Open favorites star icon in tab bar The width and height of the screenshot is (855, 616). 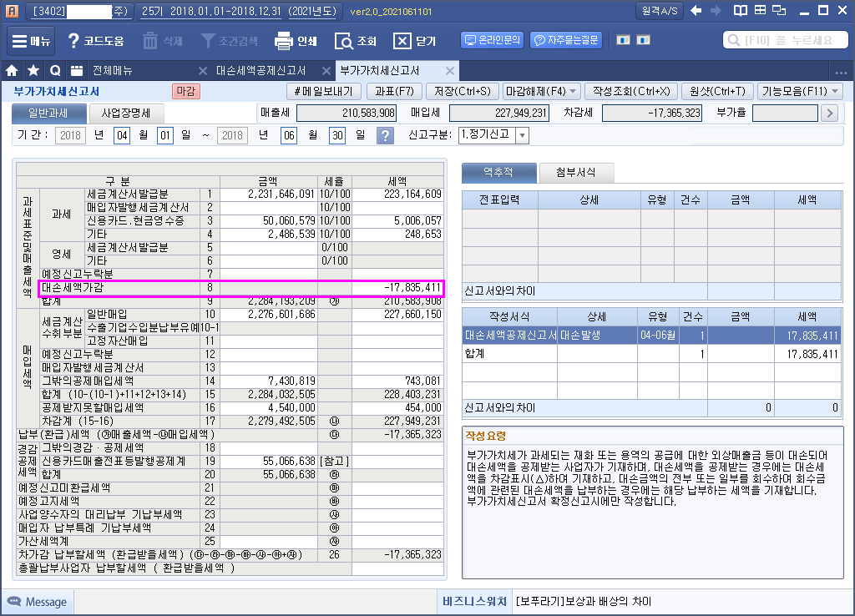[33, 71]
